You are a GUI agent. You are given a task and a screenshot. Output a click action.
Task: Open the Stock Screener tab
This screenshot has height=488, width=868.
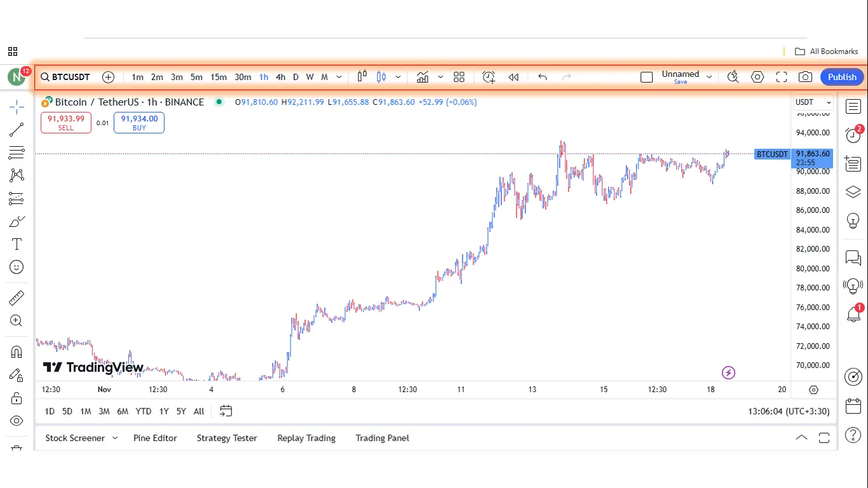coord(75,438)
